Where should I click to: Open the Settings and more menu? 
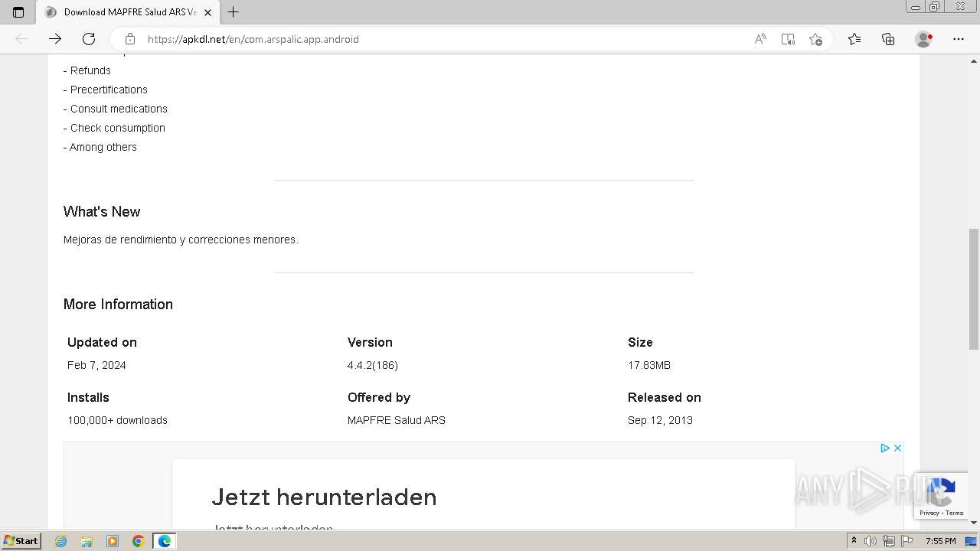(959, 39)
